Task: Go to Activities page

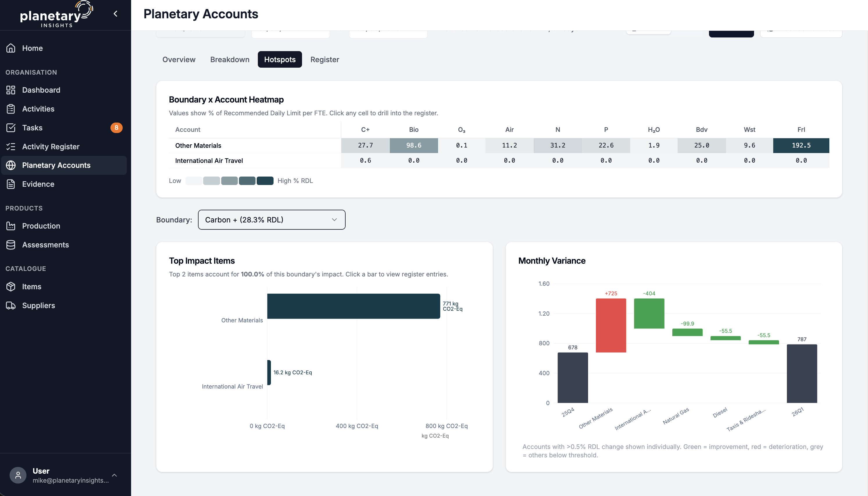Action: click(64, 109)
